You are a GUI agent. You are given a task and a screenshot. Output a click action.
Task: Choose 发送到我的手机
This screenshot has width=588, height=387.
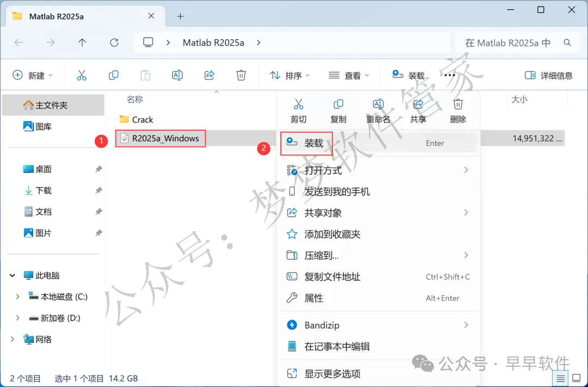pyautogui.click(x=379, y=191)
